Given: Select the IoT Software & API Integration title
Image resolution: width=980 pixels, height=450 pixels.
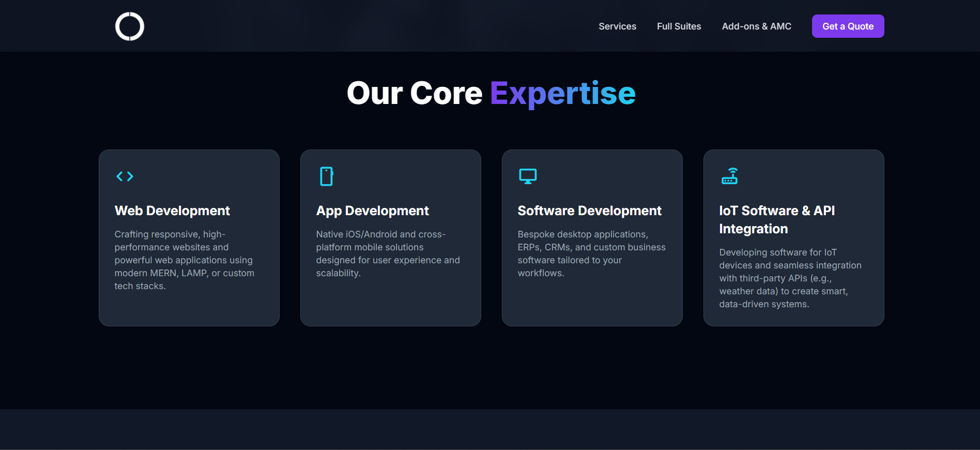Looking at the screenshot, I should point(777,219).
